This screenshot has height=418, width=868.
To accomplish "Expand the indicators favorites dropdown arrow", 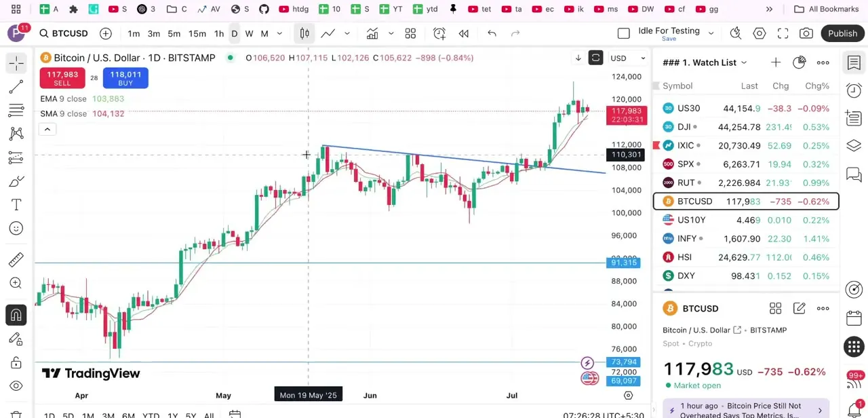I will pyautogui.click(x=391, y=33).
